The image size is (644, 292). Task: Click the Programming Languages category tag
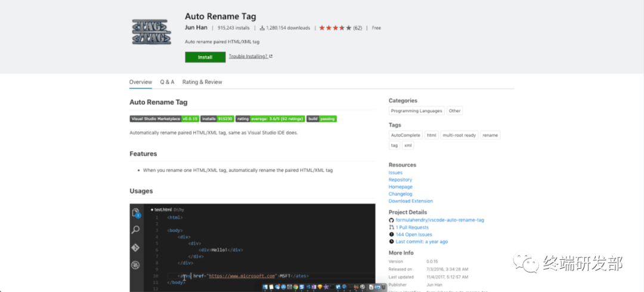click(x=416, y=111)
